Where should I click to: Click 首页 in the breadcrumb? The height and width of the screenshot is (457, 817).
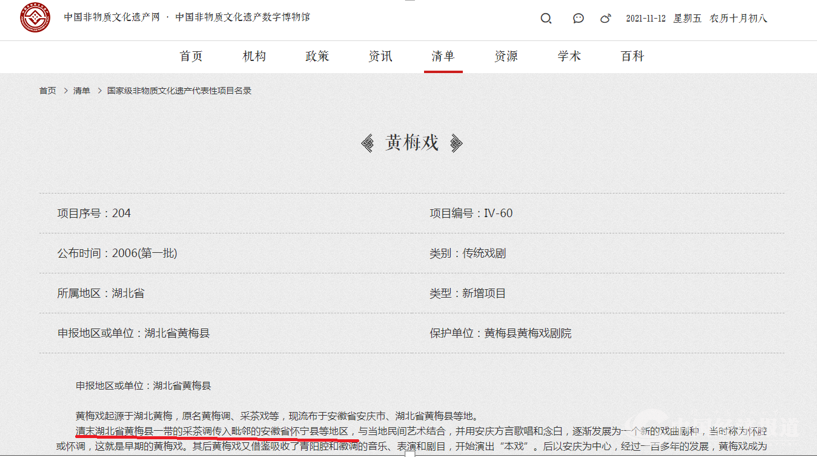pyautogui.click(x=48, y=91)
